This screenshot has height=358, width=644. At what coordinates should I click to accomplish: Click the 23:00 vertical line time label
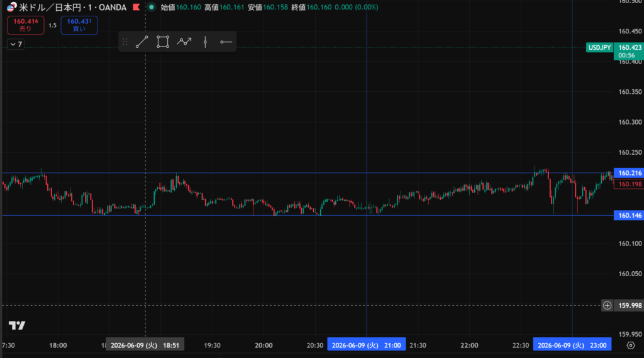572,345
